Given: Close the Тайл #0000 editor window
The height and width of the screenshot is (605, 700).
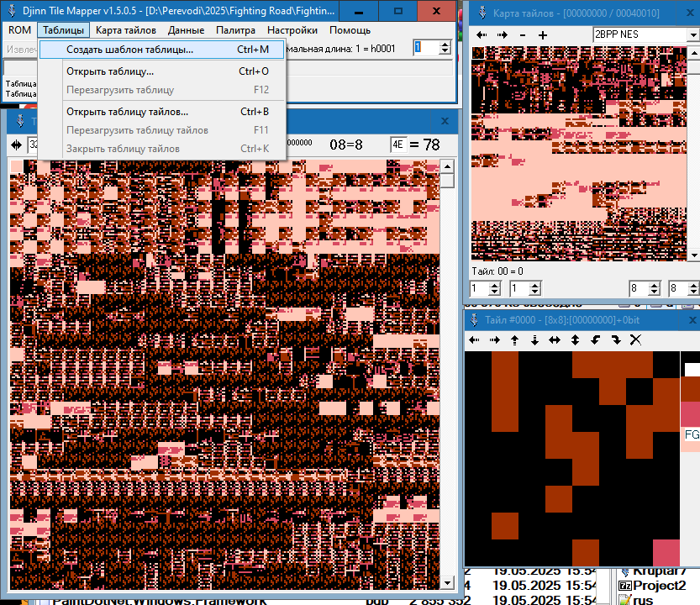Looking at the screenshot, I should tap(692, 319).
